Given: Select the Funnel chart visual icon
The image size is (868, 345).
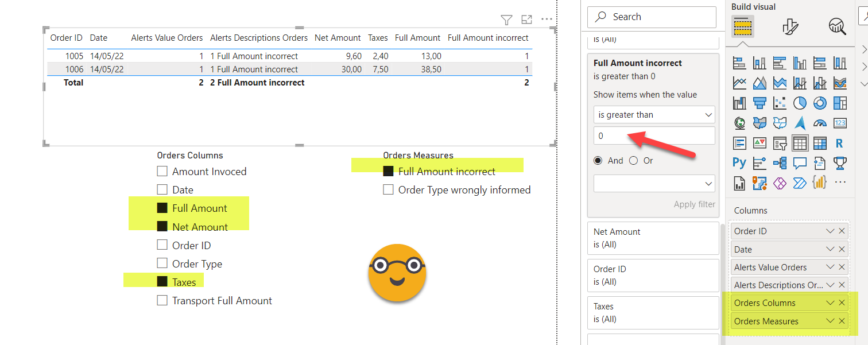Looking at the screenshot, I should point(759,103).
